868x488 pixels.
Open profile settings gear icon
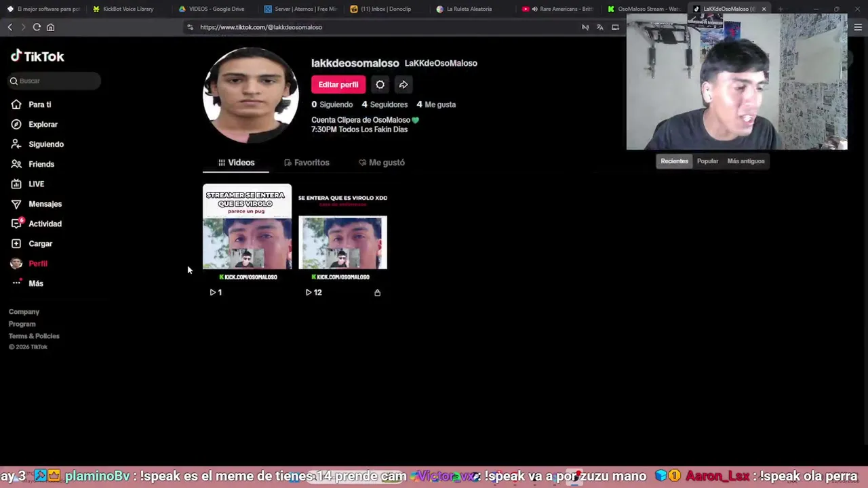coord(380,85)
